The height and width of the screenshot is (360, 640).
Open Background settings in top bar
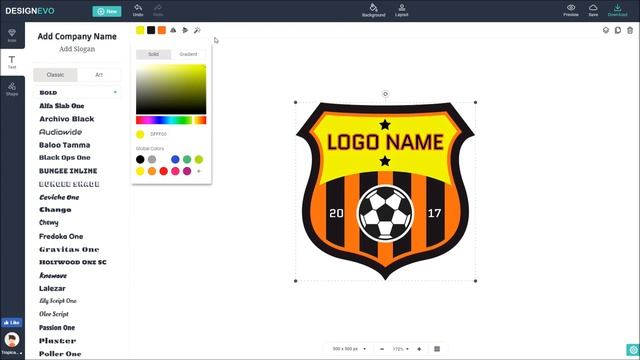coord(373,10)
